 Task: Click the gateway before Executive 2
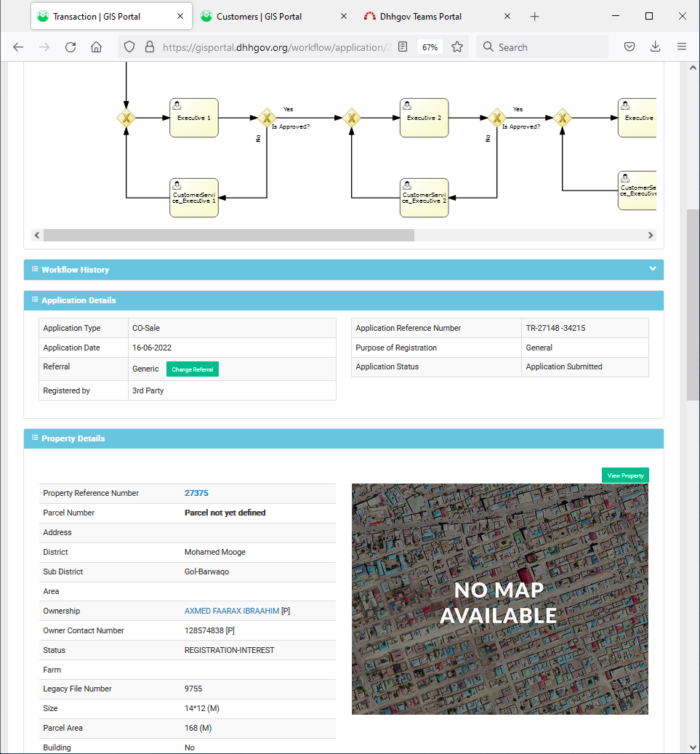pyautogui.click(x=351, y=118)
